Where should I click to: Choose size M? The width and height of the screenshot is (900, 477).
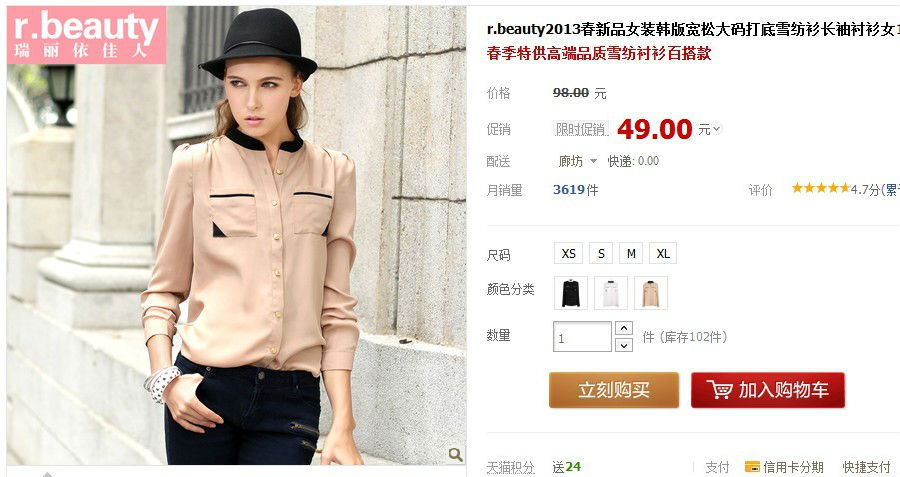coord(631,253)
